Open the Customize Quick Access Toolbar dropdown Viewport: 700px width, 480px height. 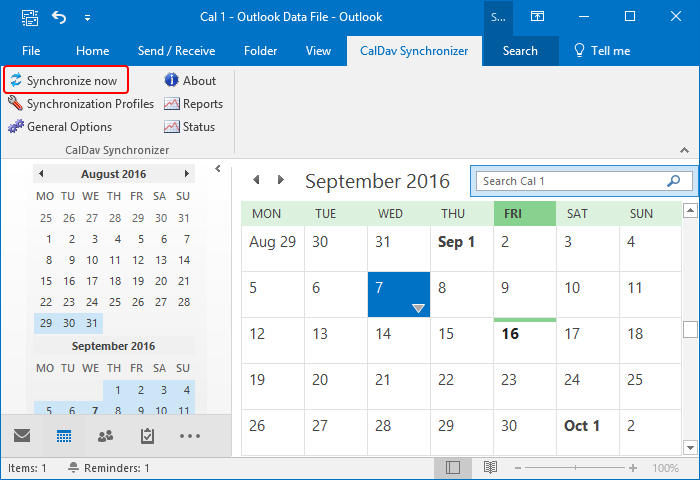point(88,18)
